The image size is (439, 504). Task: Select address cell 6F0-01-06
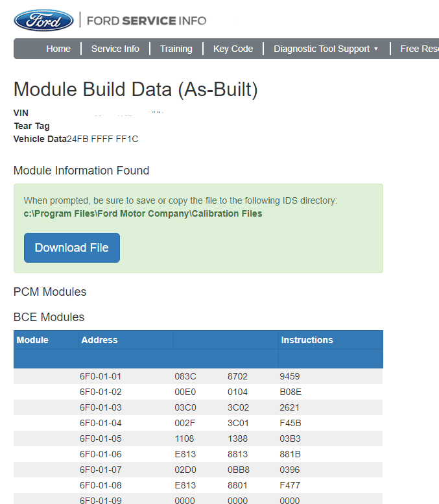tap(101, 455)
